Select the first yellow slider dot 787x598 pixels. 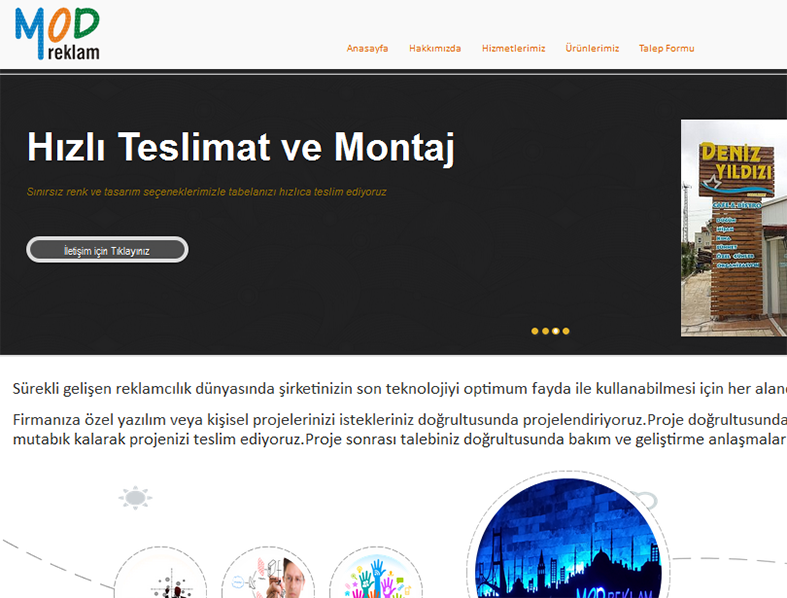(x=535, y=331)
